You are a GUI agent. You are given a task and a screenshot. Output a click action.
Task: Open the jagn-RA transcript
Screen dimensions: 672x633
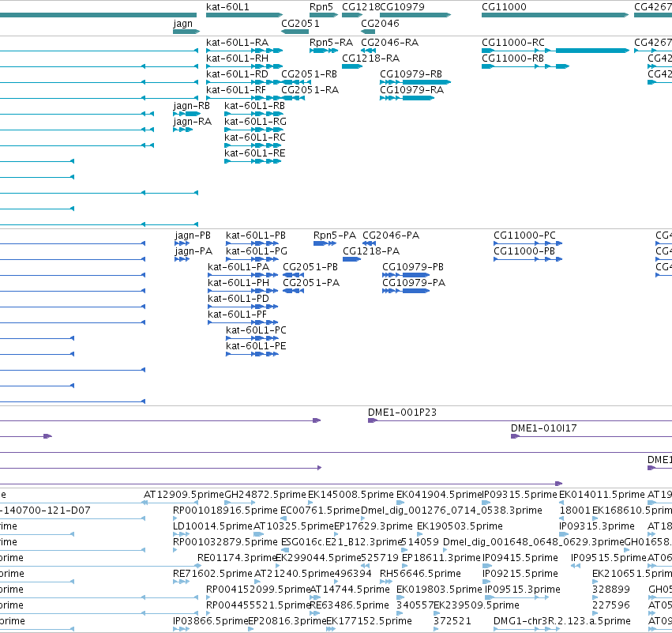(x=193, y=122)
